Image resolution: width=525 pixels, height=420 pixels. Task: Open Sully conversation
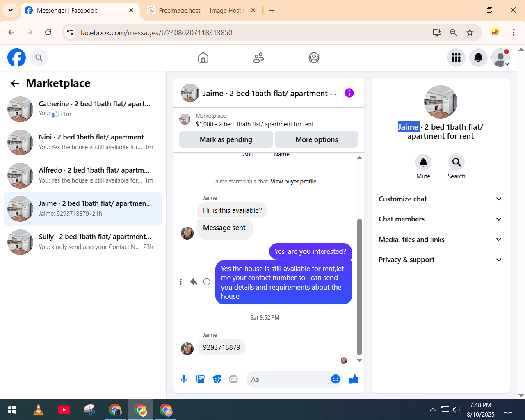[83, 242]
